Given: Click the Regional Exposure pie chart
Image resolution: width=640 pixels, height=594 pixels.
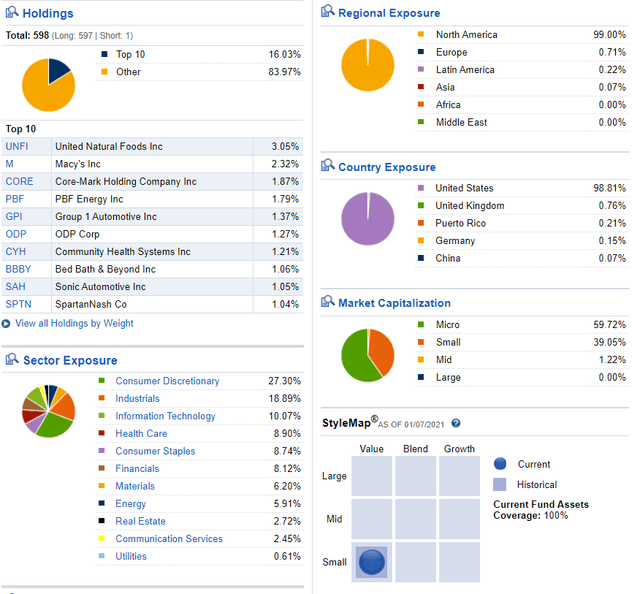Looking at the screenshot, I should click(x=368, y=65).
